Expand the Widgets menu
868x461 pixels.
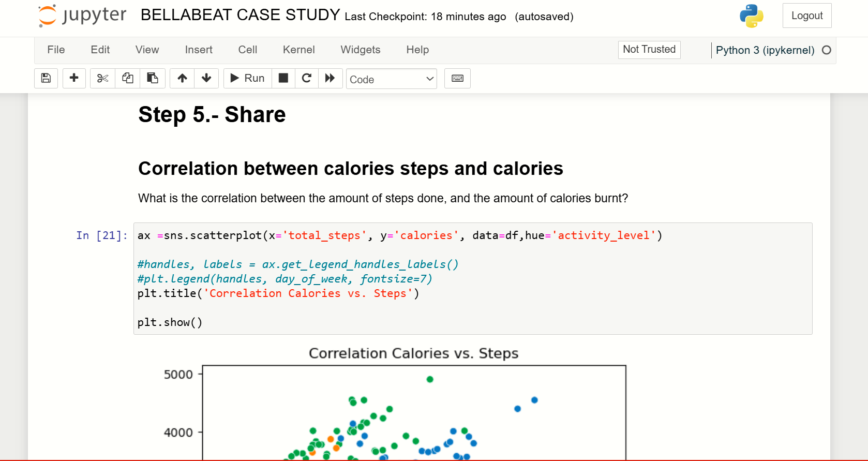tap(361, 50)
